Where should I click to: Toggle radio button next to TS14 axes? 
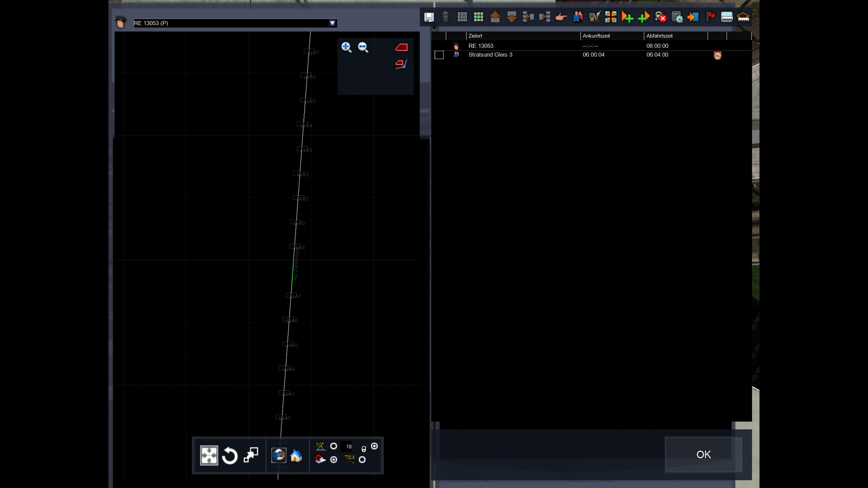coord(362,460)
